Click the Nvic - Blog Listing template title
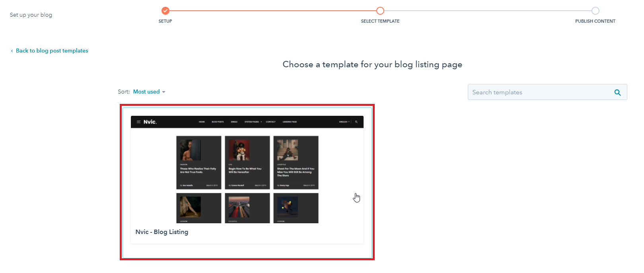This screenshot has width=644, height=273. [162, 232]
